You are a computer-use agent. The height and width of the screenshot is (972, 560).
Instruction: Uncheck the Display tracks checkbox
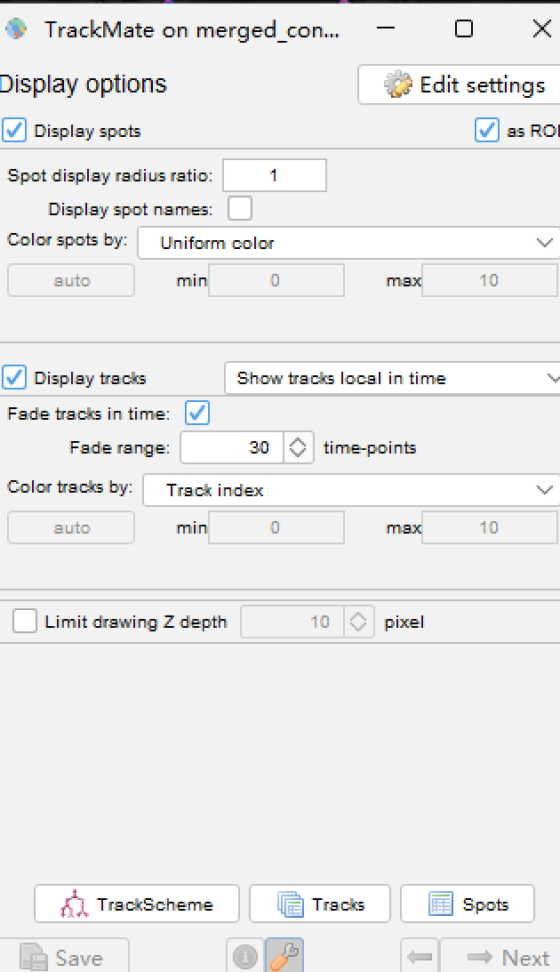(x=15, y=378)
